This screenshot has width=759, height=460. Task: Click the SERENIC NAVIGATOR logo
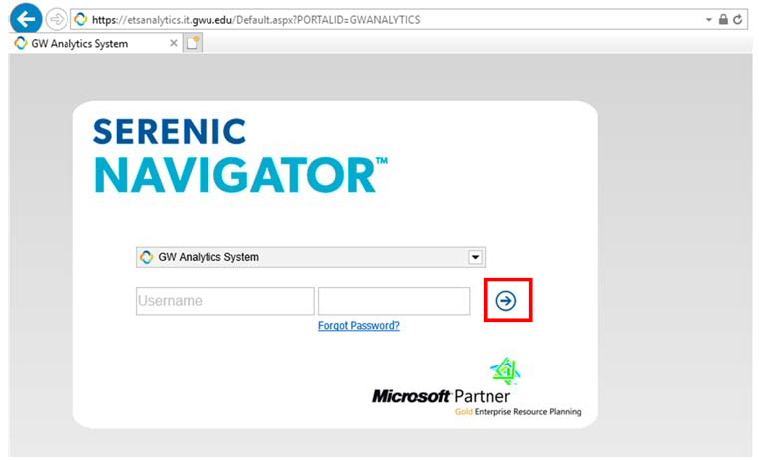(x=241, y=155)
